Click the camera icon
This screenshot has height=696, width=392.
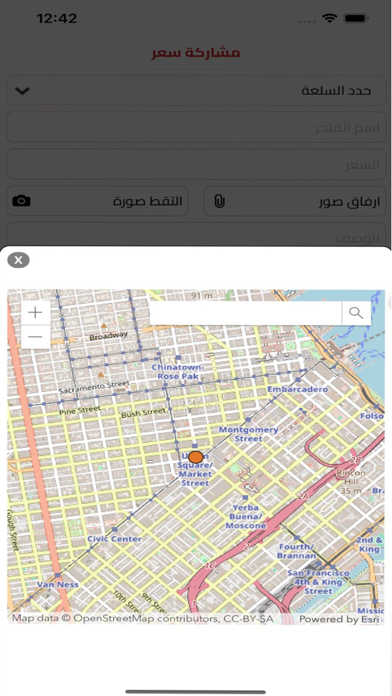(21, 201)
